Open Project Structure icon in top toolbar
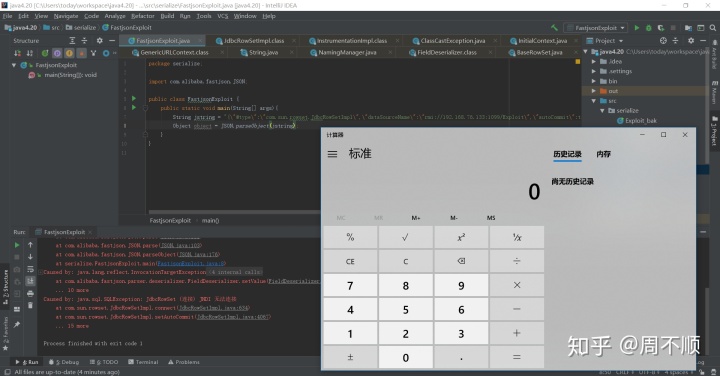The image size is (720, 376). point(688,28)
